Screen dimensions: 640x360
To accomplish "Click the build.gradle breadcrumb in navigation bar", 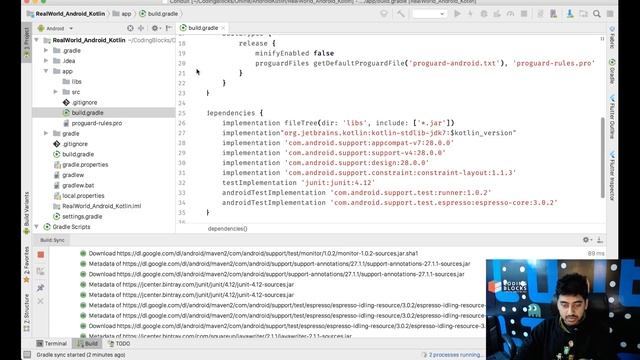I will coord(158,14).
